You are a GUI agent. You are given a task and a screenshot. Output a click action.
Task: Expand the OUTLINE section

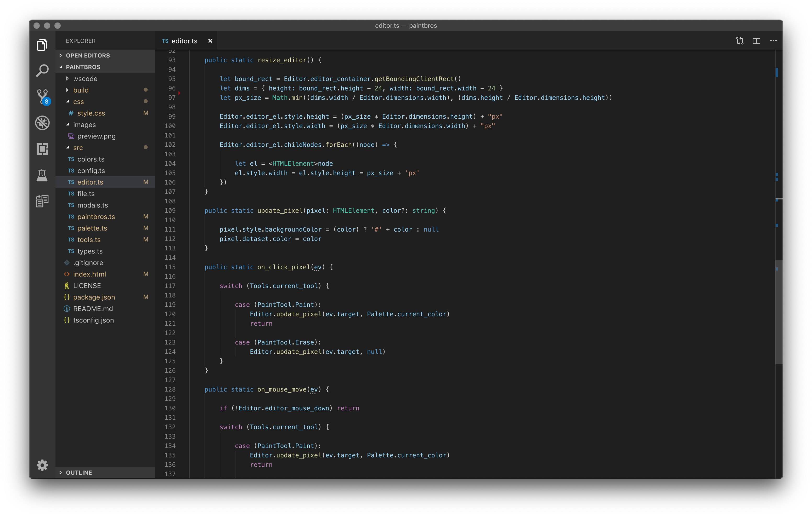(x=78, y=473)
